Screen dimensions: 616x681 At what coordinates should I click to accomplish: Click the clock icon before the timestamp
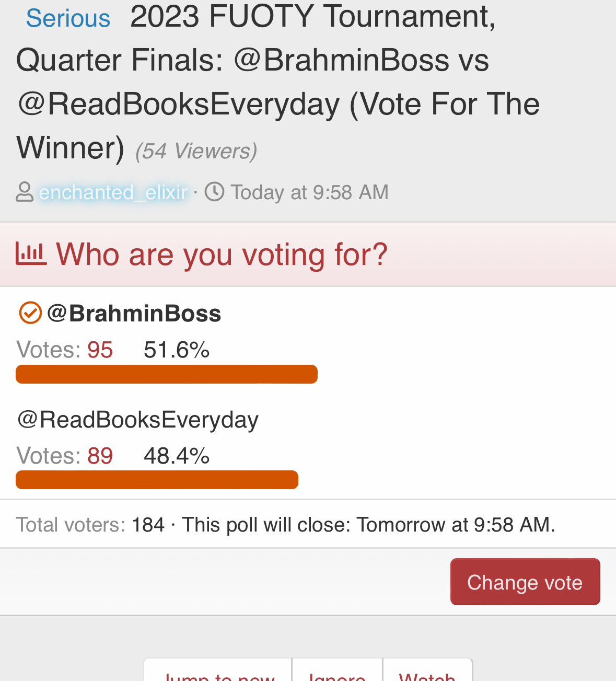tap(214, 192)
